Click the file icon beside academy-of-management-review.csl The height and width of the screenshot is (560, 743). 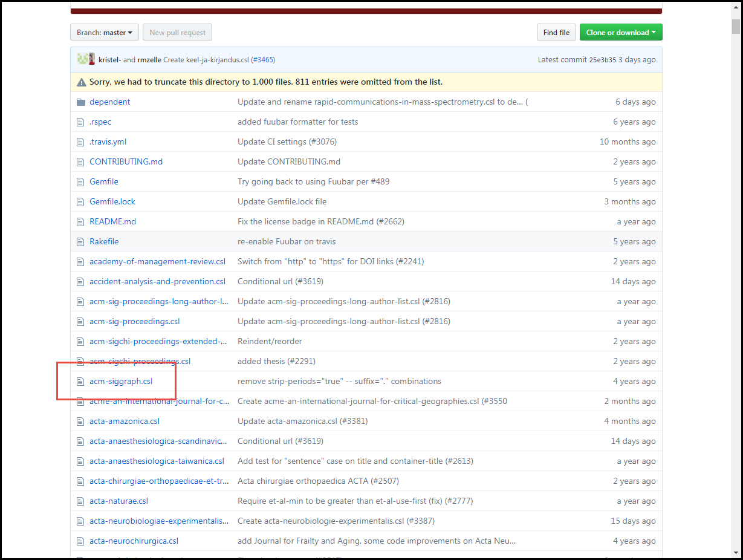coord(80,261)
